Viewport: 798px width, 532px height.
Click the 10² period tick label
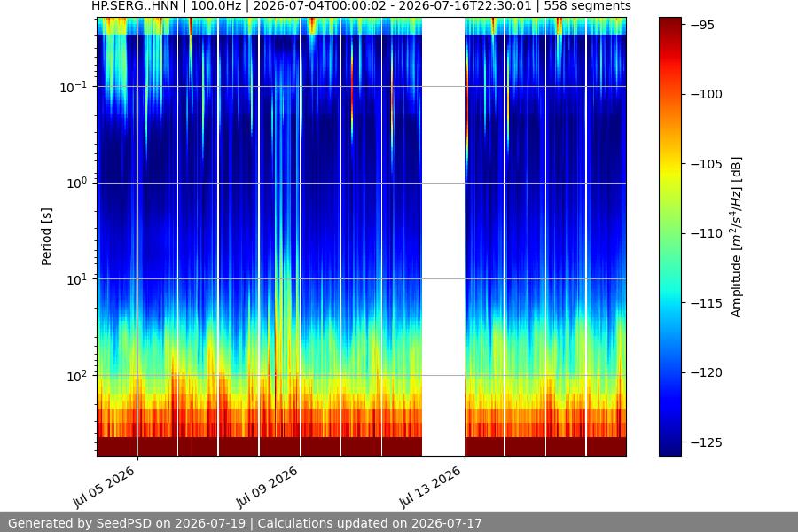coord(76,376)
